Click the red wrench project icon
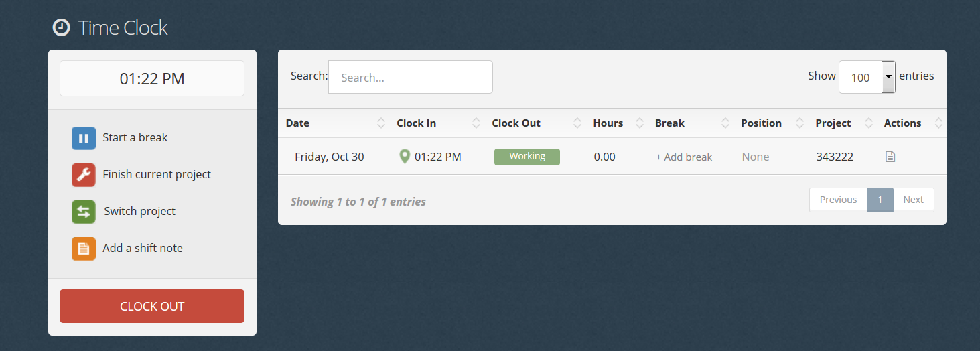 click(84, 175)
